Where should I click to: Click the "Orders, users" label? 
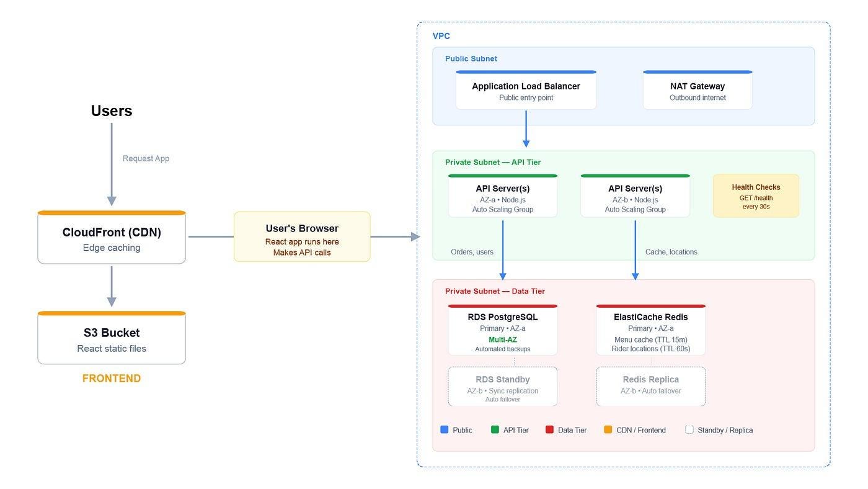coord(472,252)
